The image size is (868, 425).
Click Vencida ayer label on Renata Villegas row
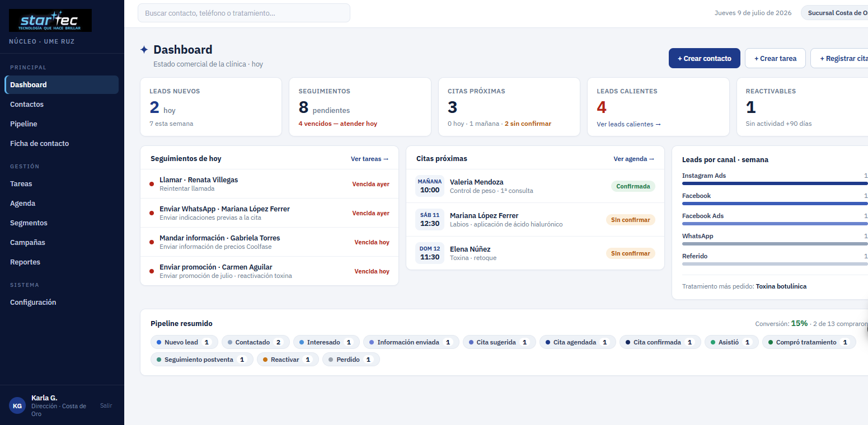pyautogui.click(x=370, y=184)
